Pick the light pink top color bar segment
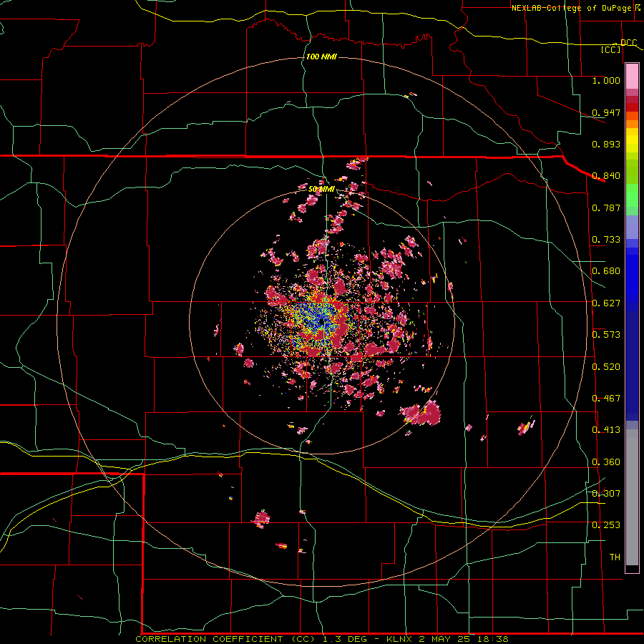Image resolution: width=644 pixels, height=644 pixels. pos(632,77)
